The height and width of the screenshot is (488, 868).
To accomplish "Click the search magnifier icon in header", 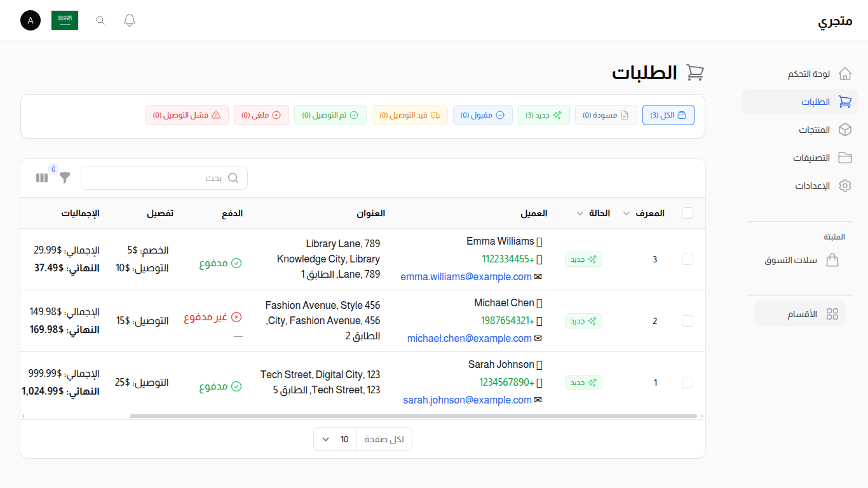I will click(x=100, y=20).
